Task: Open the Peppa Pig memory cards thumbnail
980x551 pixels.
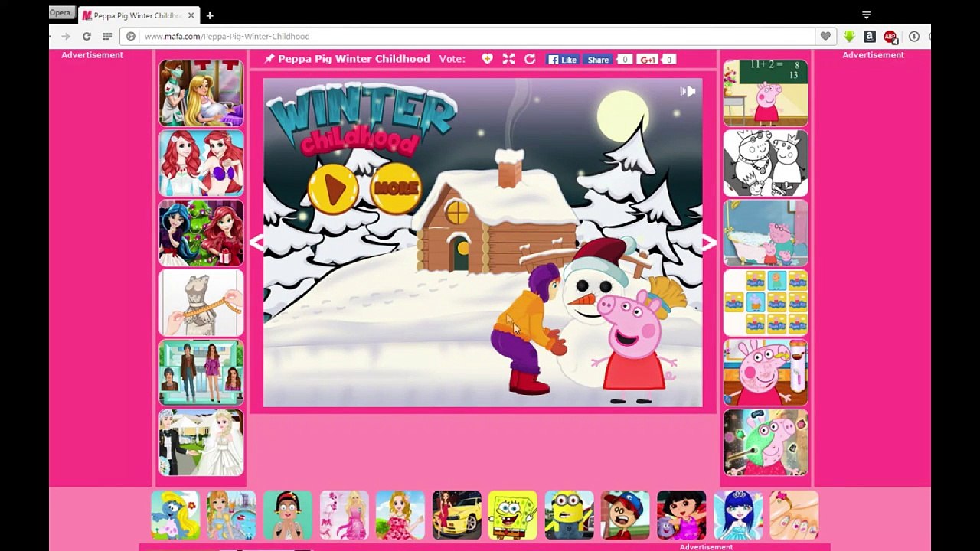Action: point(766,303)
